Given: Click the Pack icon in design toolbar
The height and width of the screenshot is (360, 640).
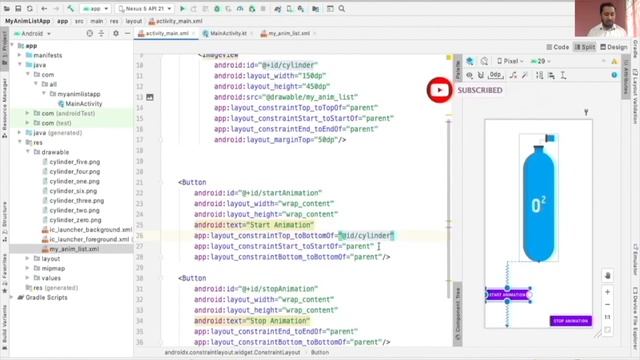Looking at the screenshot, I should (540, 76).
